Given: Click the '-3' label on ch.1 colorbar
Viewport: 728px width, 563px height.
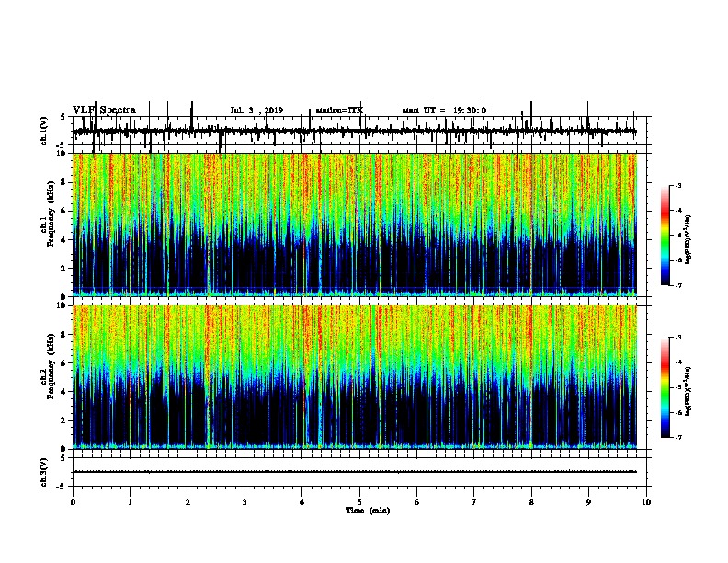Looking at the screenshot, I should [x=678, y=186].
